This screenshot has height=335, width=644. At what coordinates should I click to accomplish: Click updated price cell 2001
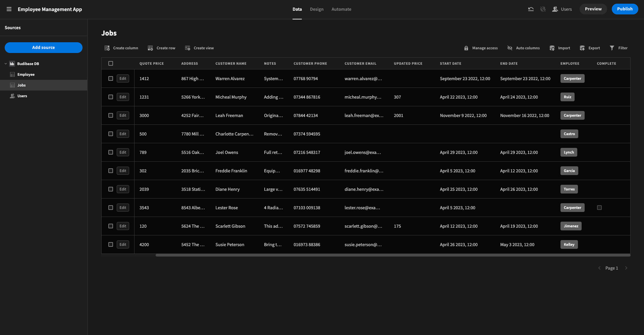pos(398,115)
